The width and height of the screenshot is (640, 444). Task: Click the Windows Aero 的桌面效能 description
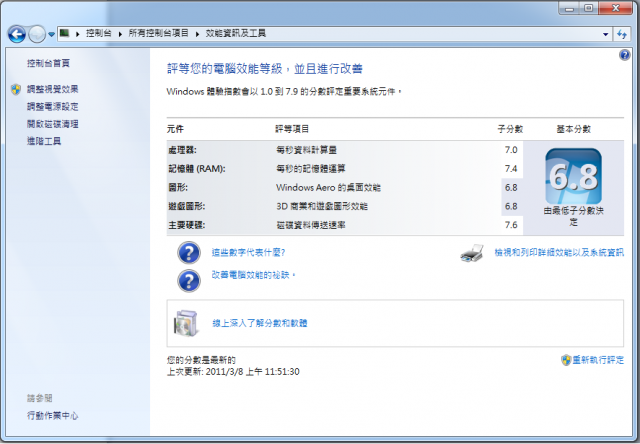click(x=328, y=188)
